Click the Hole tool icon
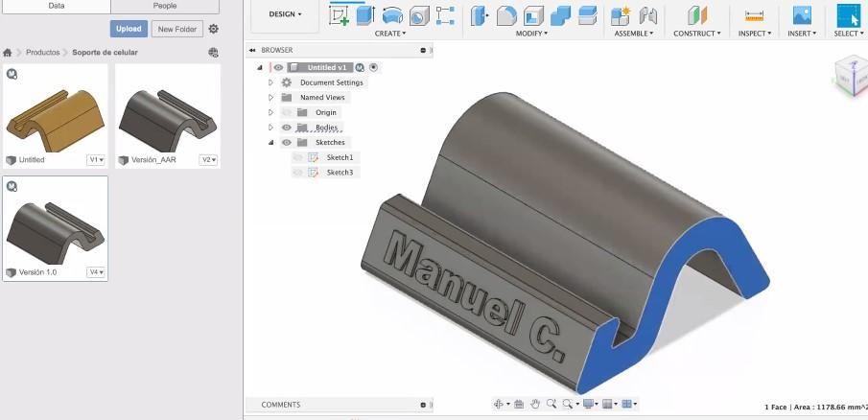This screenshot has width=868, height=420. coord(419,15)
